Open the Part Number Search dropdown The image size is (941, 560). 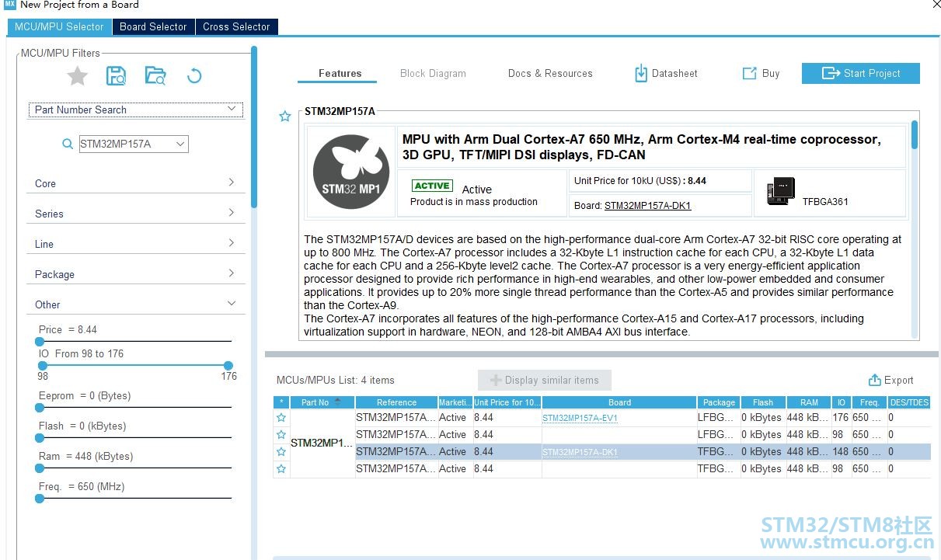coord(136,110)
